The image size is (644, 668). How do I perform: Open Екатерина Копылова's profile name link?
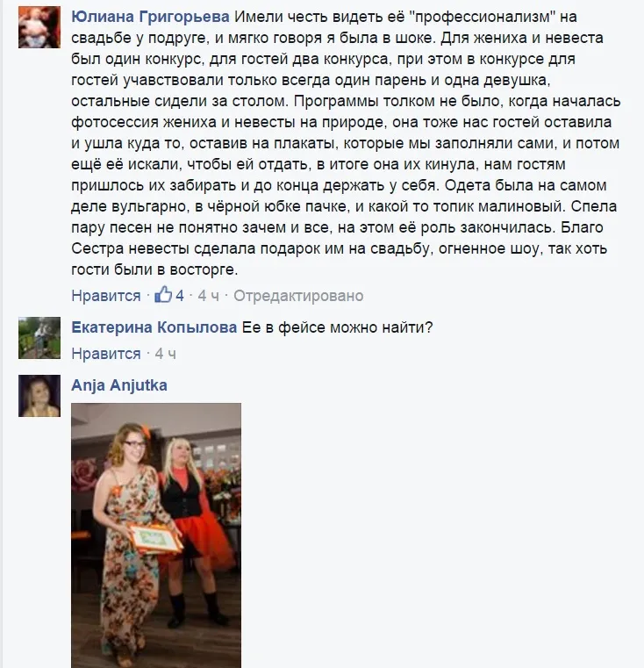click(x=154, y=327)
